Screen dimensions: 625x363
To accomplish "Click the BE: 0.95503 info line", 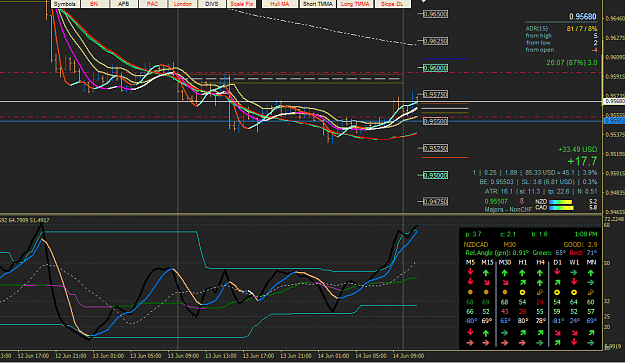I will click(538, 182).
